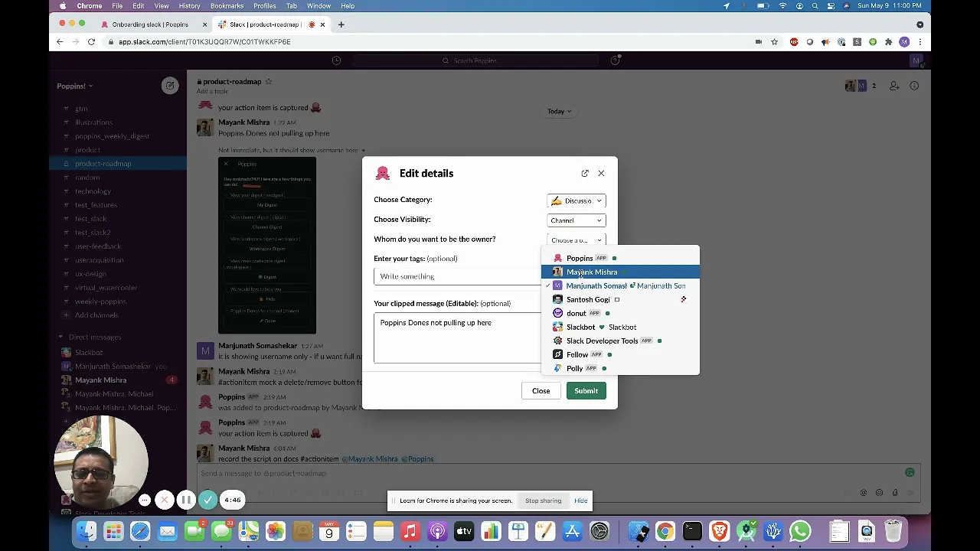980x551 pixels.
Task: Expand the Poppins workspace menu
Action: [74, 86]
